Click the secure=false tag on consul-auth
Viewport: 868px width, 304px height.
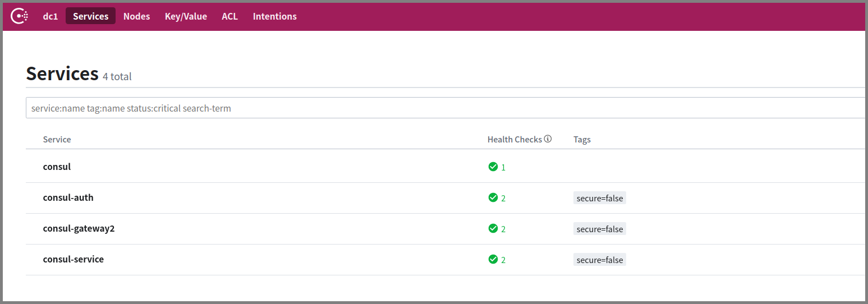[x=600, y=198]
